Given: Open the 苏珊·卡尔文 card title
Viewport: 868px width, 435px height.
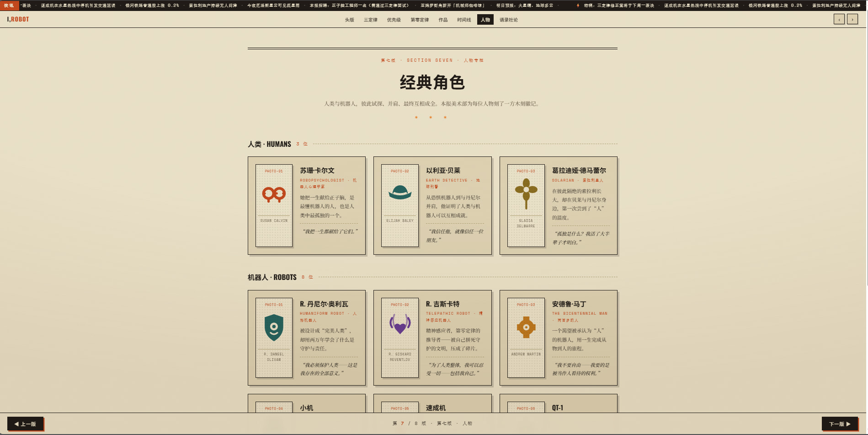Looking at the screenshot, I should [317, 171].
